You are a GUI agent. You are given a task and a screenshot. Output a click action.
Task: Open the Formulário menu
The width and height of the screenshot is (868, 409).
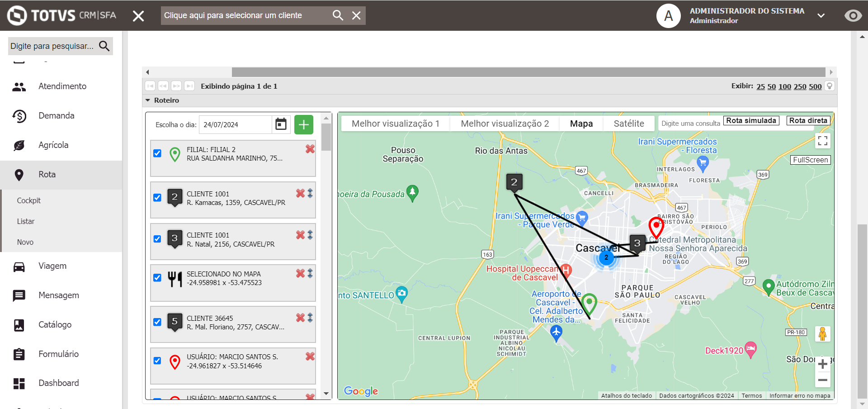coord(61,354)
